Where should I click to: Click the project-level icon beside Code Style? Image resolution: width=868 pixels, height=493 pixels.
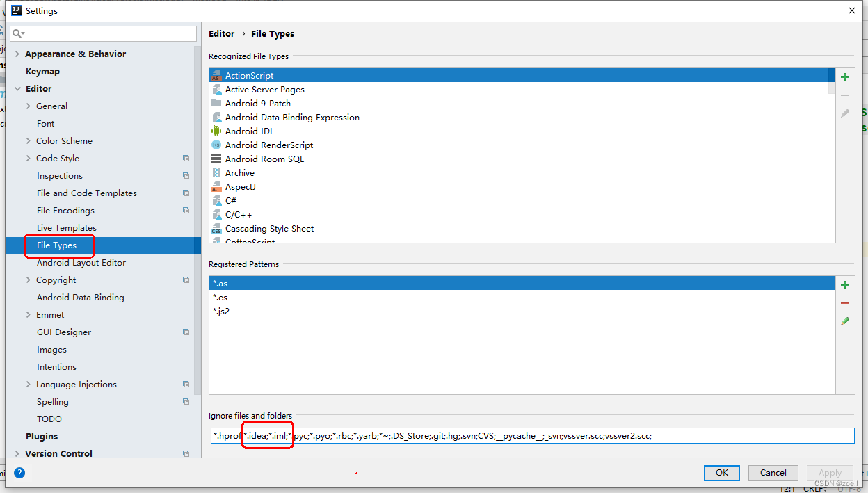(186, 159)
